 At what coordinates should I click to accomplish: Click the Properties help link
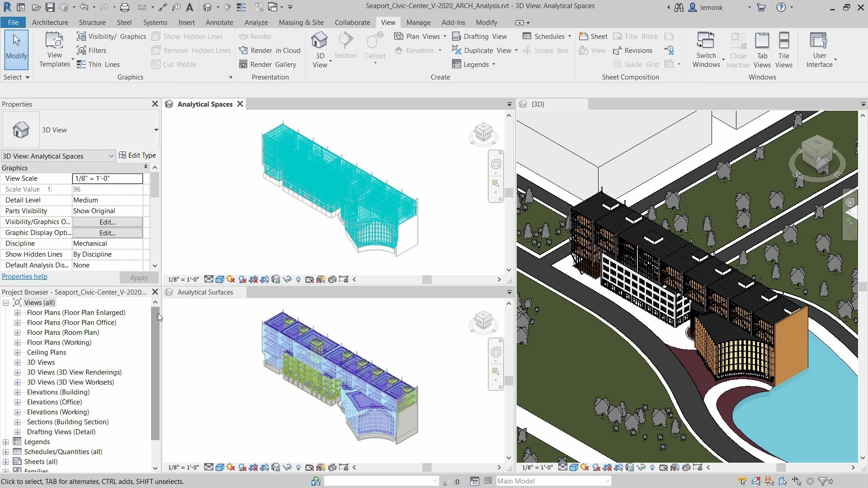24,277
